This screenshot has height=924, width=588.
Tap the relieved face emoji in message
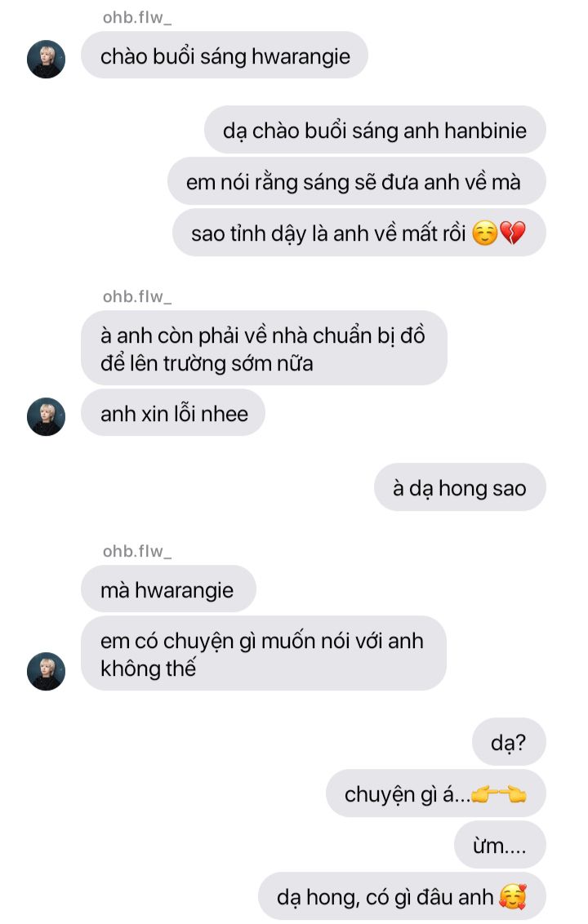pos(485,233)
